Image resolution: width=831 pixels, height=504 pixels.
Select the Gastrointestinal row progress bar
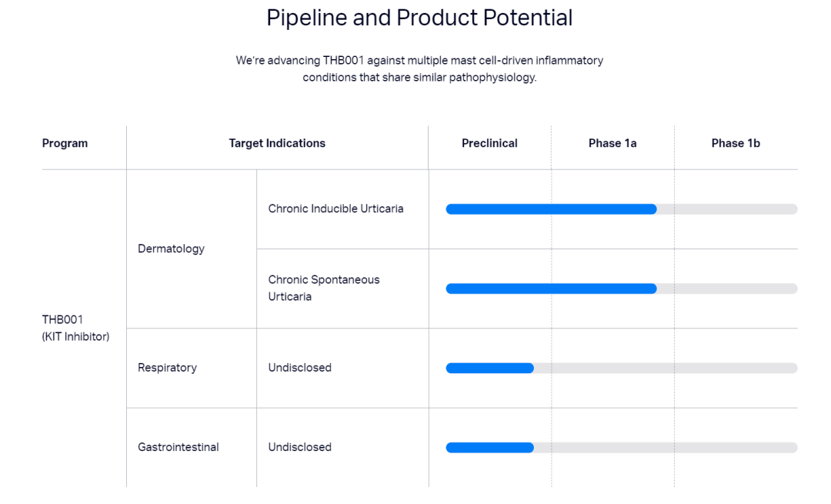pyautogui.click(x=621, y=448)
